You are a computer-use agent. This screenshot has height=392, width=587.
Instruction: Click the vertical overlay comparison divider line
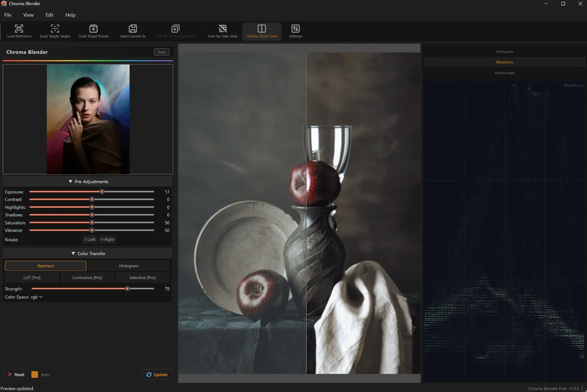click(306, 213)
